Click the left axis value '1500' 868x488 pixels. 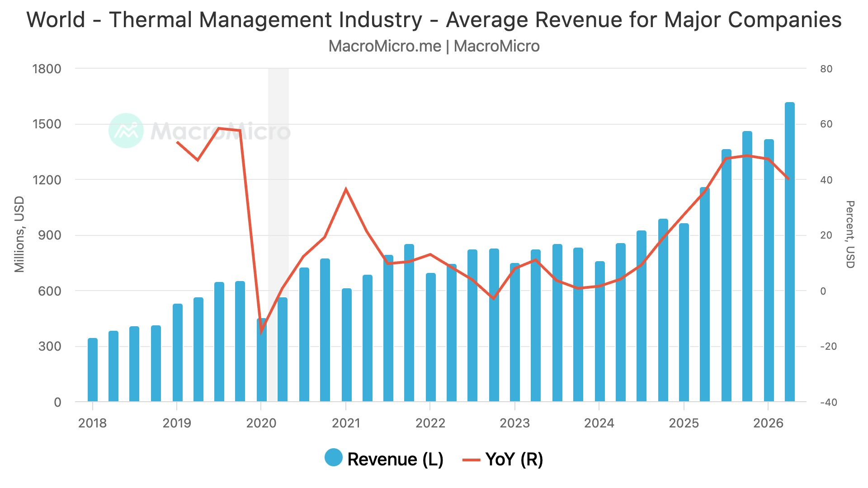tap(47, 124)
